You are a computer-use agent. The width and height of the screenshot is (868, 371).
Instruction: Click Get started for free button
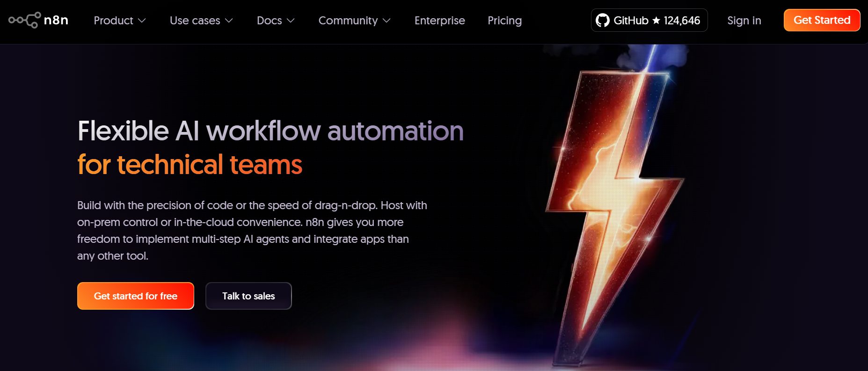pos(136,296)
